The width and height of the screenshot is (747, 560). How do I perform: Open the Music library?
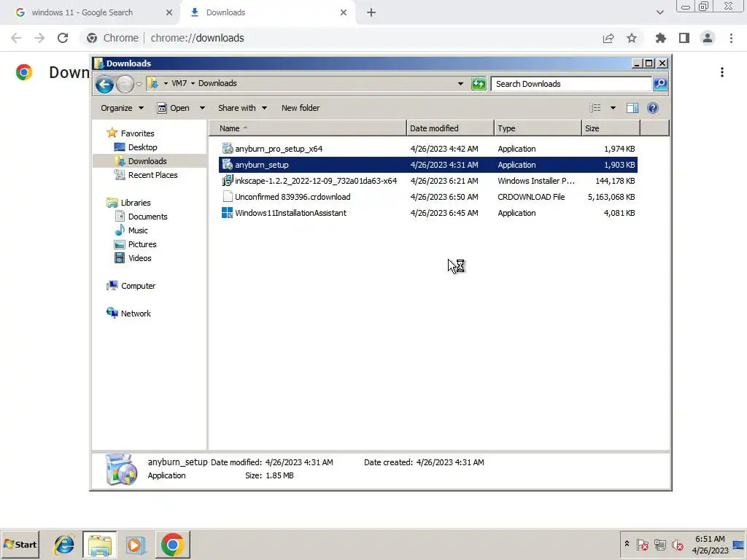[138, 230]
